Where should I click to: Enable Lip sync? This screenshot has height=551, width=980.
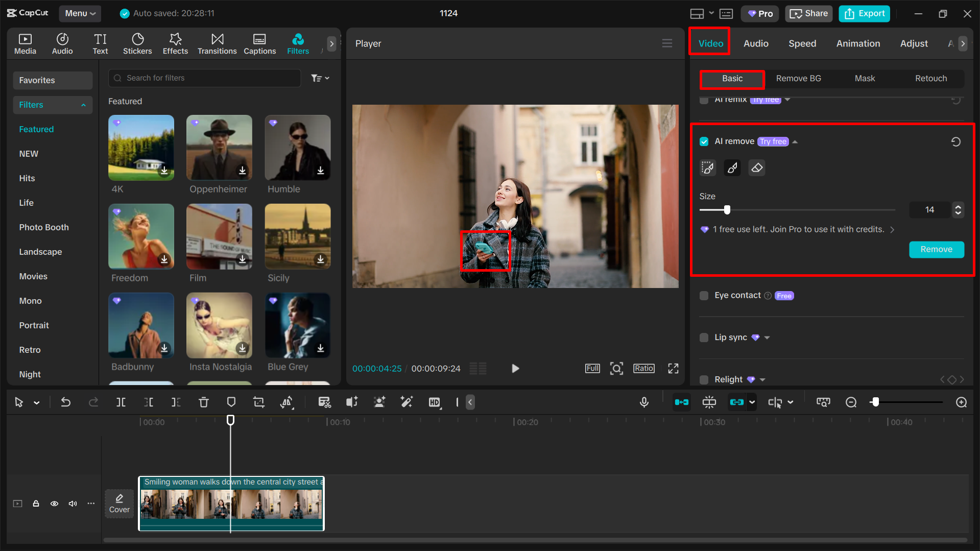tap(704, 337)
